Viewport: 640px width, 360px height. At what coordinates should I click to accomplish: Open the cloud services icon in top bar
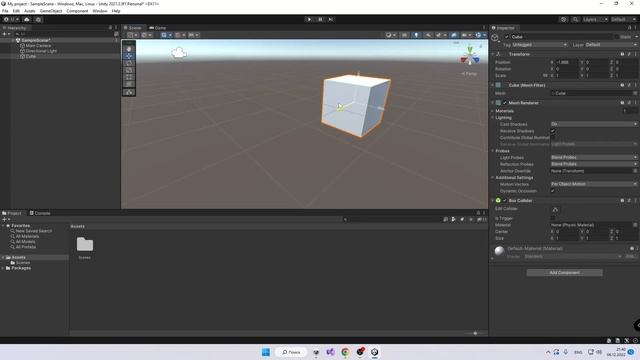coord(27,19)
